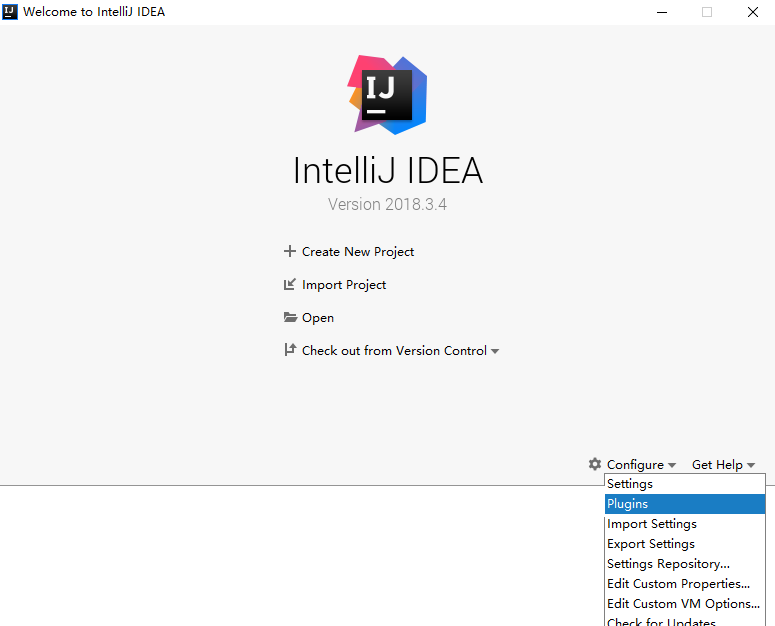Minimize the Welcome to IntelliJ IDEA window

[x=662, y=12]
